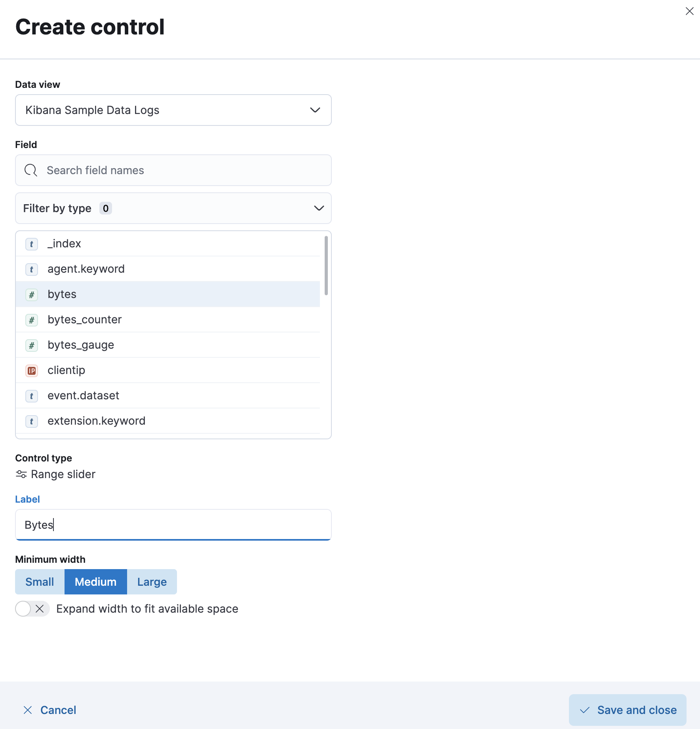The image size is (700, 729).
Task: Open the Data view dropdown
Action: [x=173, y=110]
